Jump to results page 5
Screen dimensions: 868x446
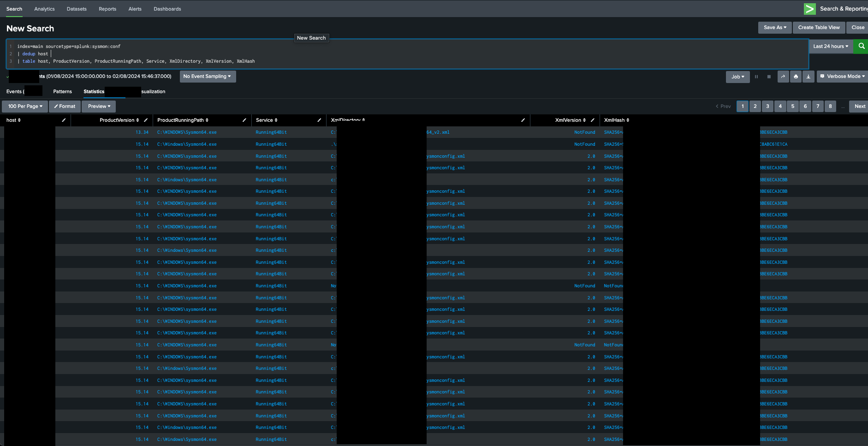tap(793, 106)
